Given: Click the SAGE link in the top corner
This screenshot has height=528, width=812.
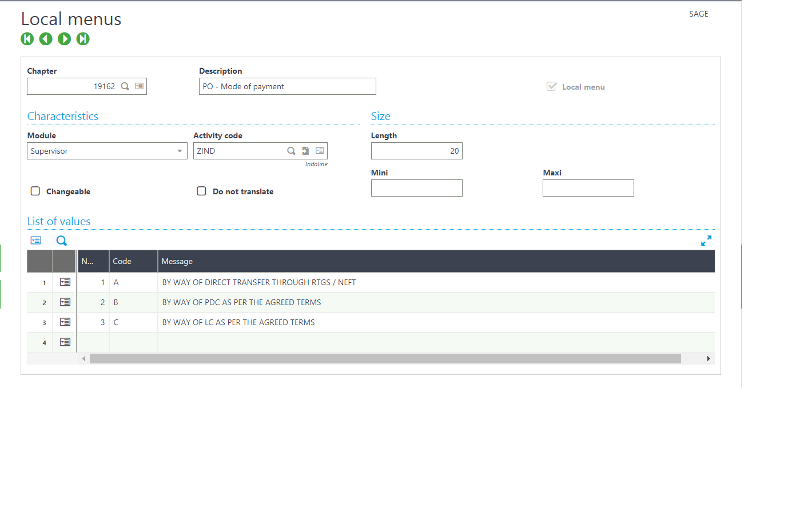Looking at the screenshot, I should point(698,14).
